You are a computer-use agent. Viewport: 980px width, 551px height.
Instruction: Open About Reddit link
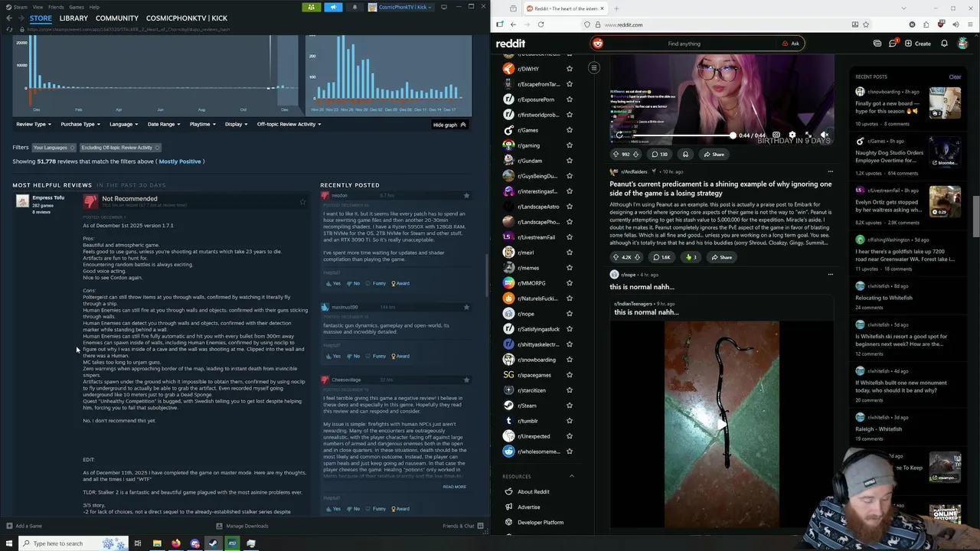pyautogui.click(x=533, y=492)
